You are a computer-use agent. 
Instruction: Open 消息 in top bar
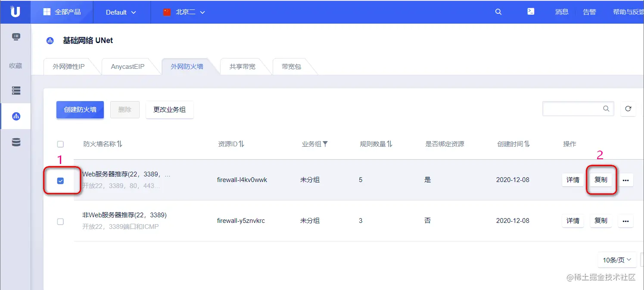tap(562, 12)
